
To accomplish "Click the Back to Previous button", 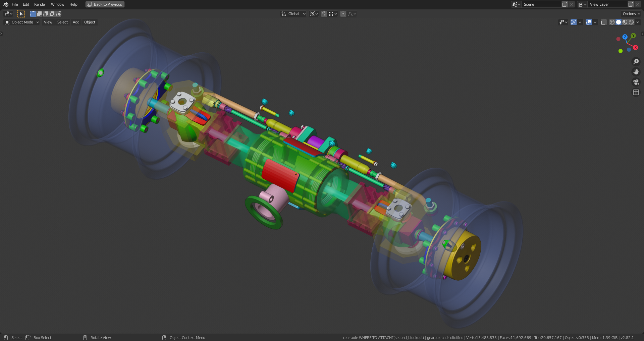I will [x=105, y=4].
